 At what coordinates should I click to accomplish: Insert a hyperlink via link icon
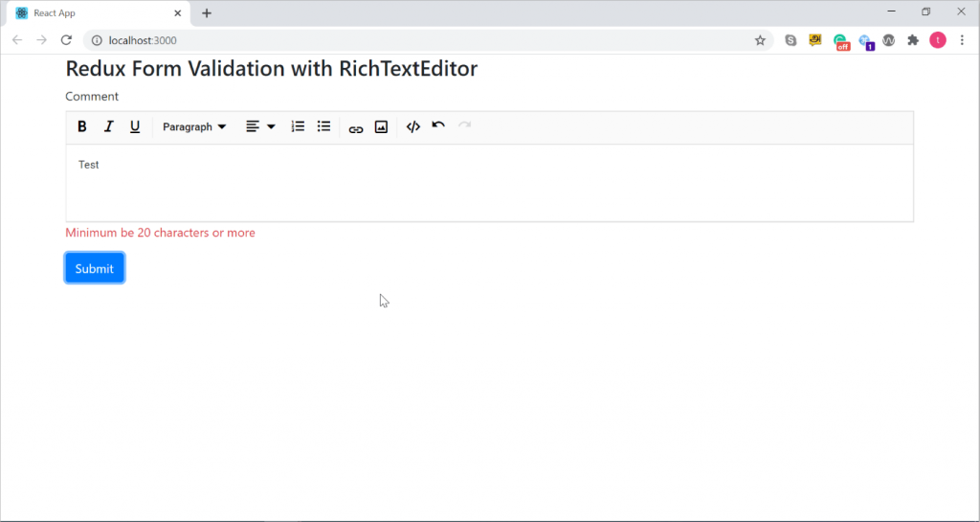356,127
